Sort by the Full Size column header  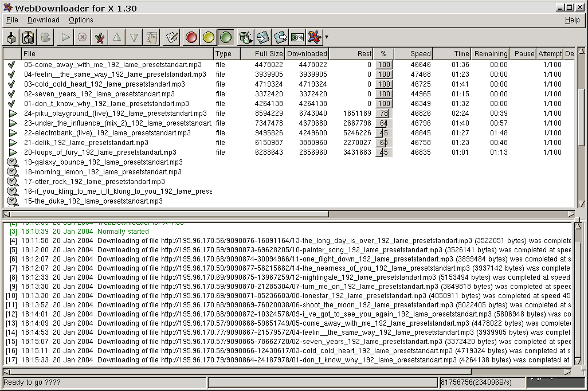pyautogui.click(x=262, y=54)
